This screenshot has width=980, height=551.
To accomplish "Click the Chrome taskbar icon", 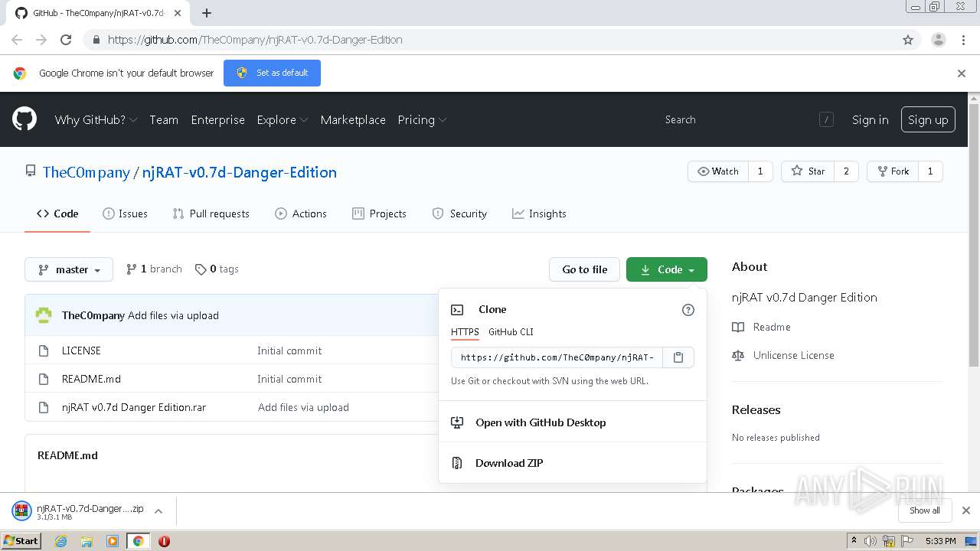I will pyautogui.click(x=138, y=541).
